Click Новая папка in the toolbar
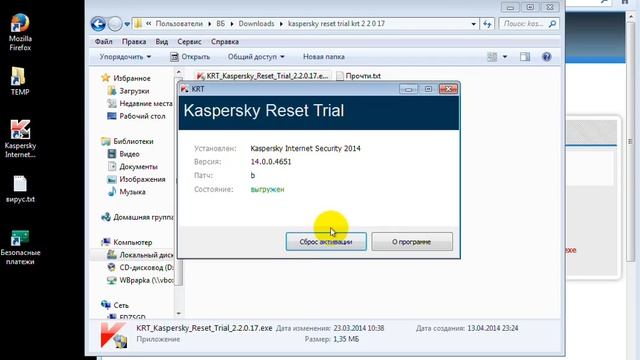The image size is (640, 360). [x=324, y=57]
